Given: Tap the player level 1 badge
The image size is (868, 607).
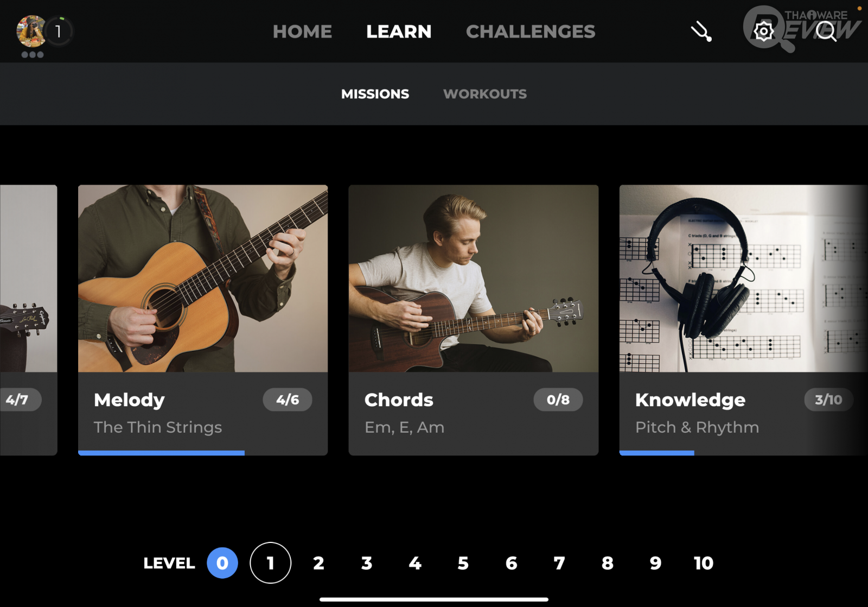Looking at the screenshot, I should pyautogui.click(x=59, y=31).
